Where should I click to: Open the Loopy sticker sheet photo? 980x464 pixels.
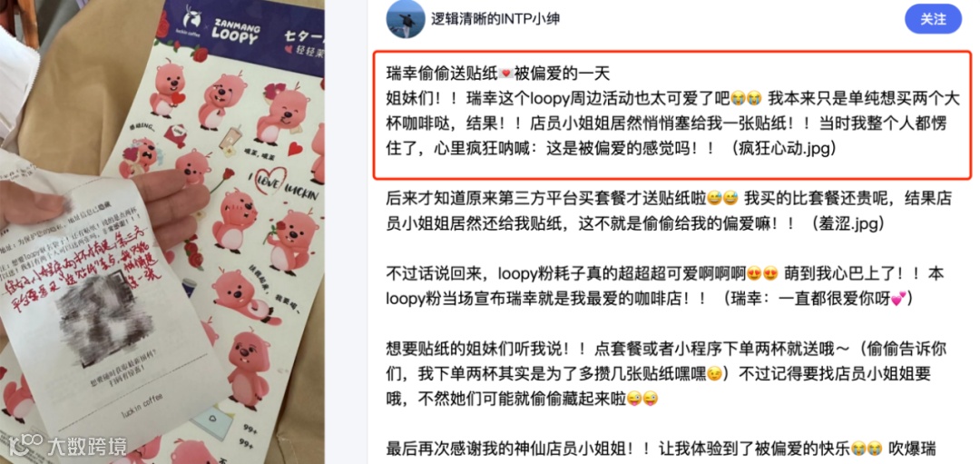pos(162,232)
